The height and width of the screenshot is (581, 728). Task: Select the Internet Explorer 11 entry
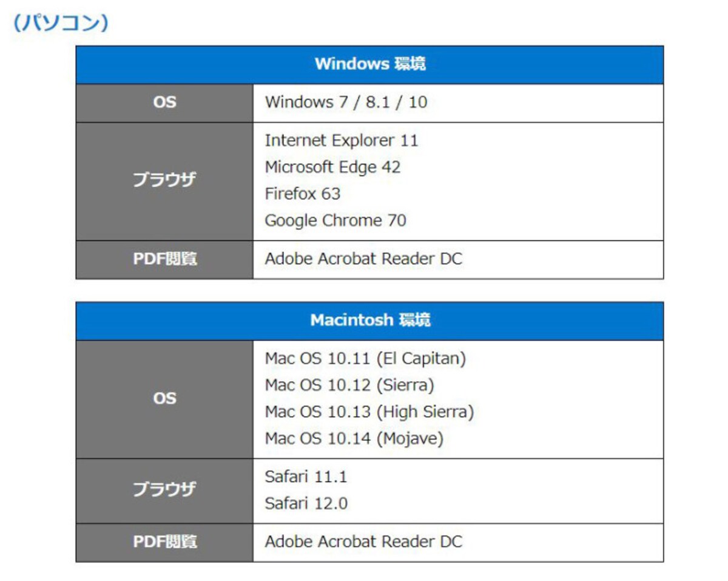pos(342,140)
